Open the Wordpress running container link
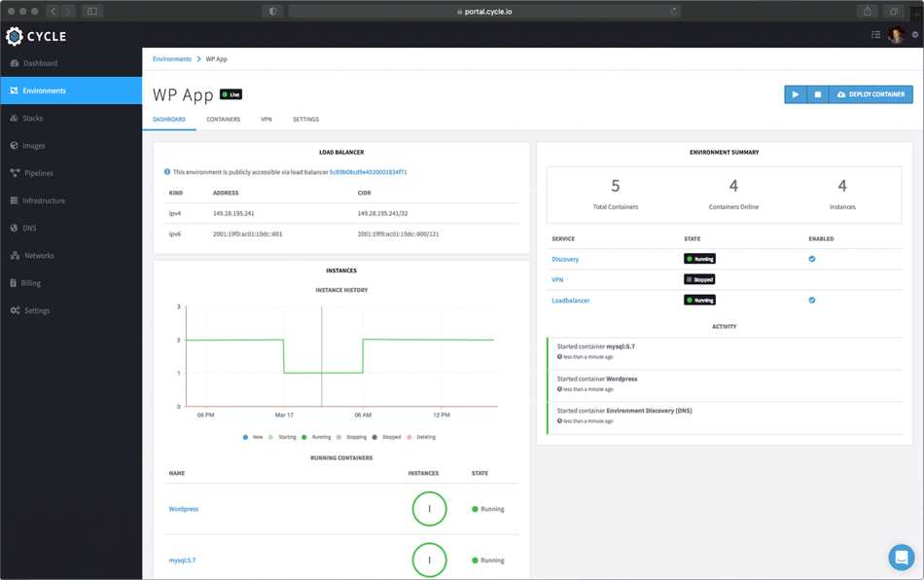The height and width of the screenshot is (580, 924). click(x=185, y=508)
